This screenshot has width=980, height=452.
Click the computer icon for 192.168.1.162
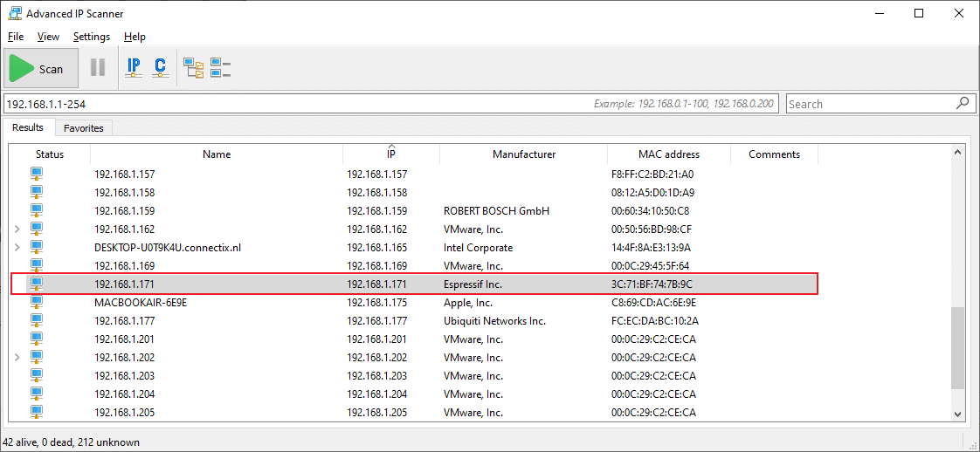coord(37,229)
